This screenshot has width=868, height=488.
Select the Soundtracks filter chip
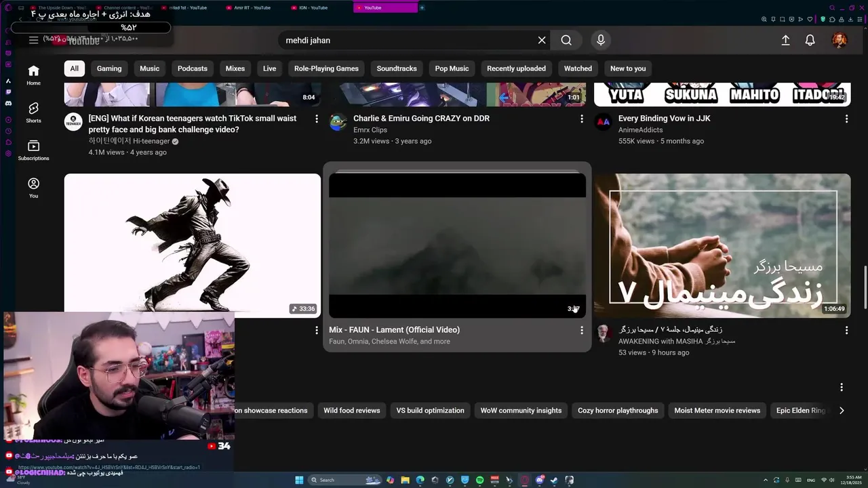tap(397, 68)
